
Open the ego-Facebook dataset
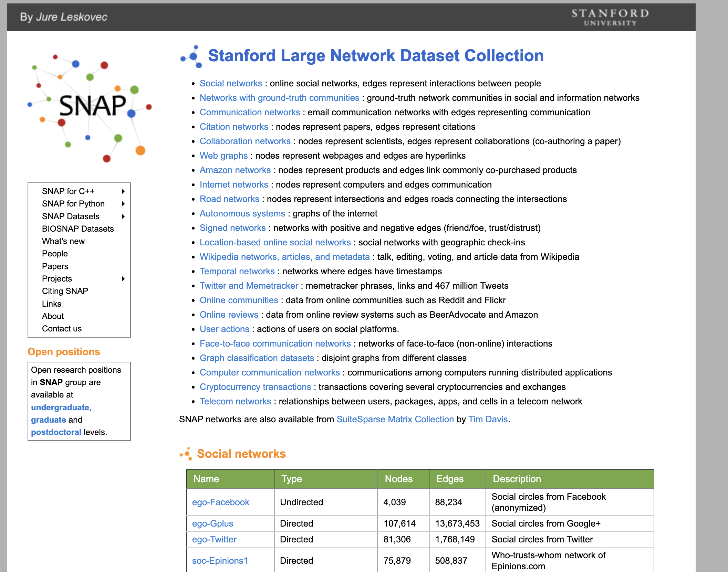click(221, 502)
